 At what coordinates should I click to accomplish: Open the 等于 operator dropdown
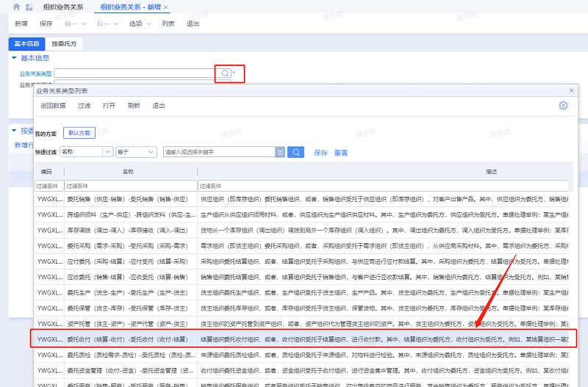tap(136, 152)
